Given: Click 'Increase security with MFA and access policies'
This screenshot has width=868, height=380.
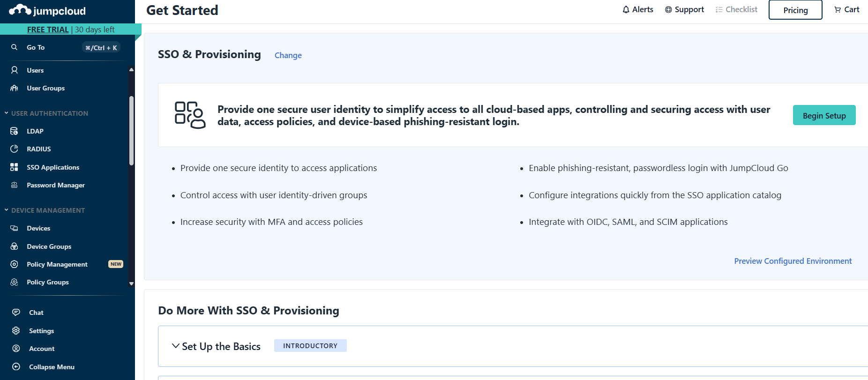Looking at the screenshot, I should coord(271,222).
